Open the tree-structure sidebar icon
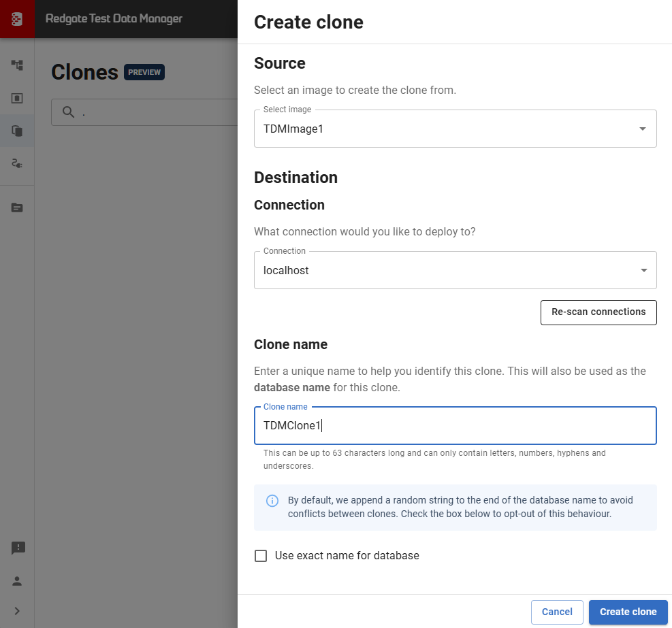 pyautogui.click(x=17, y=65)
